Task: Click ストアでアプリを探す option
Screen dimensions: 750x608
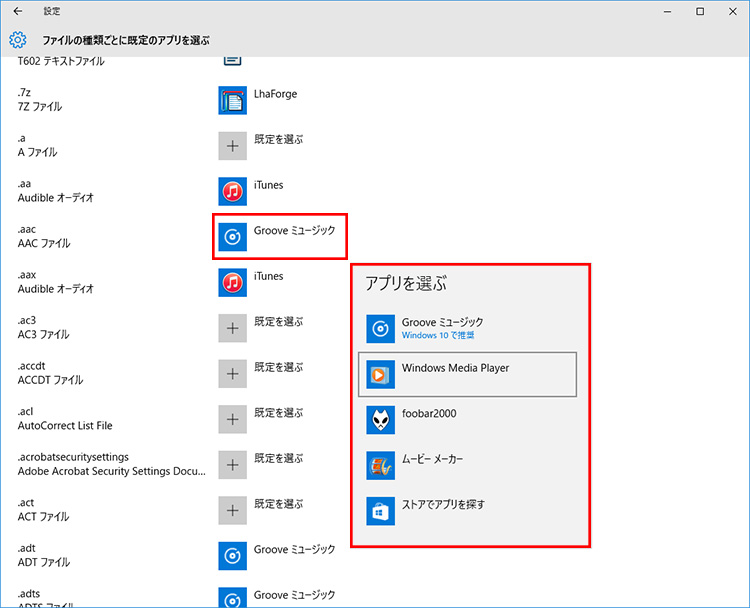Action: coord(443,505)
